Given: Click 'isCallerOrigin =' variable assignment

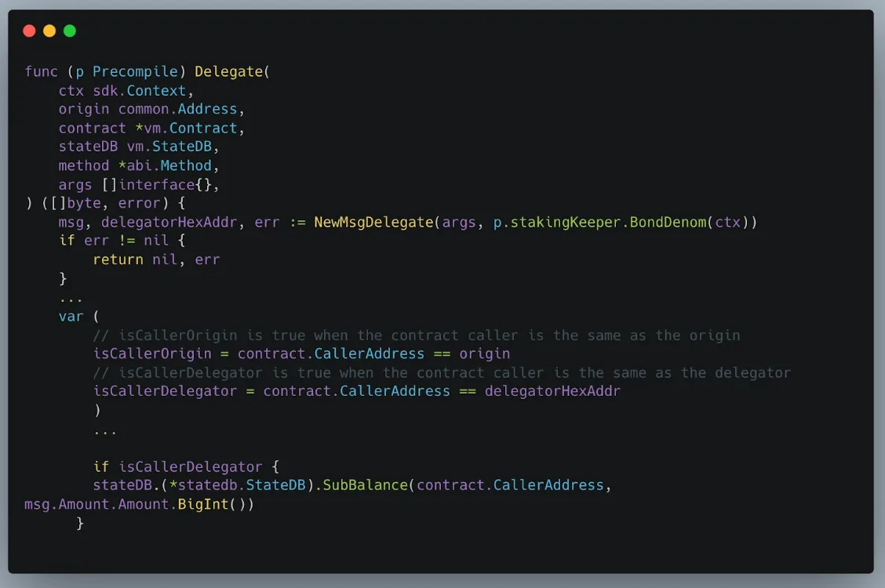Looking at the screenshot, I should tap(161, 354).
